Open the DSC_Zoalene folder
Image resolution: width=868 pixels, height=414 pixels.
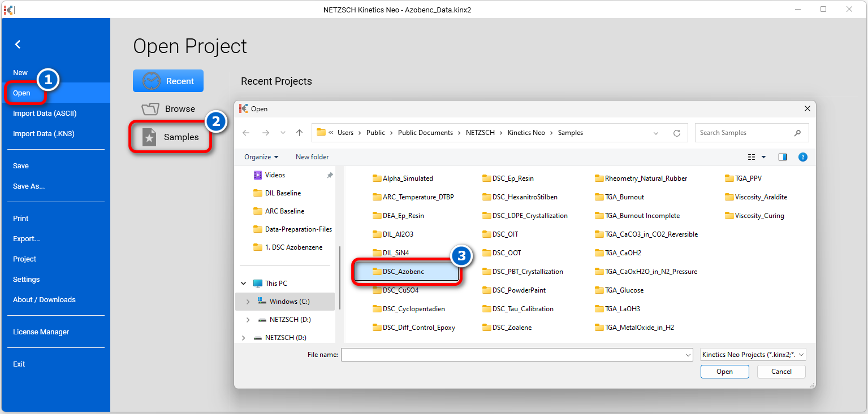point(507,328)
